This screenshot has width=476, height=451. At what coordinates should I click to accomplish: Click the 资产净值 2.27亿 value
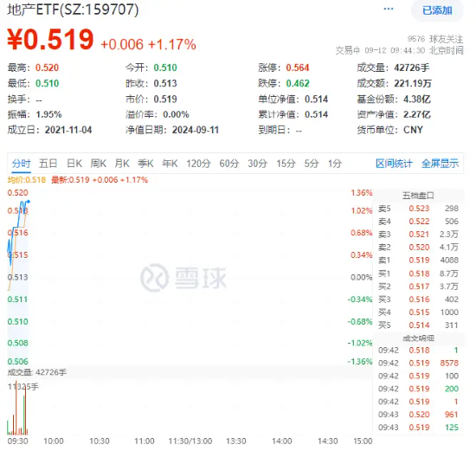pyautogui.click(x=417, y=114)
